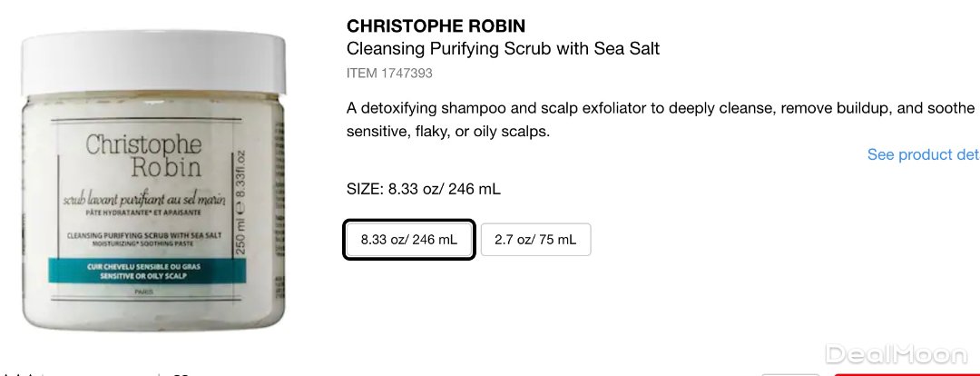Click the white button beside the red button
Image resolution: width=980 pixels, height=376 pixels.
click(x=791, y=372)
